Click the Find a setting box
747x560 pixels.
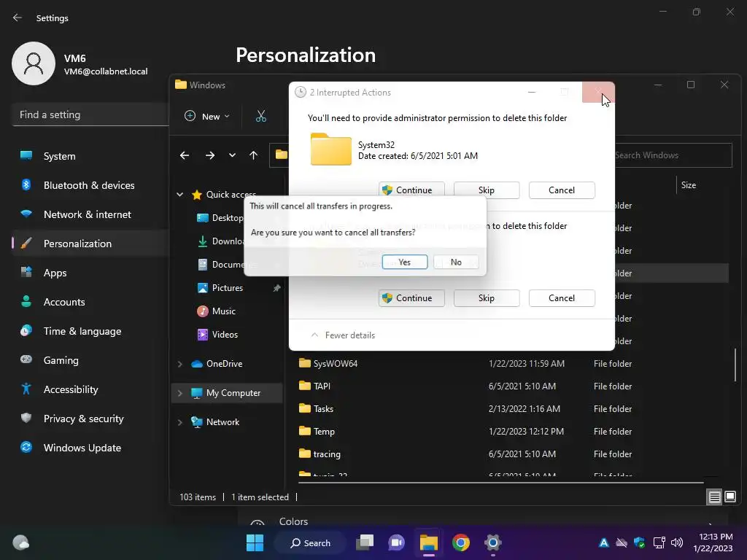point(90,114)
